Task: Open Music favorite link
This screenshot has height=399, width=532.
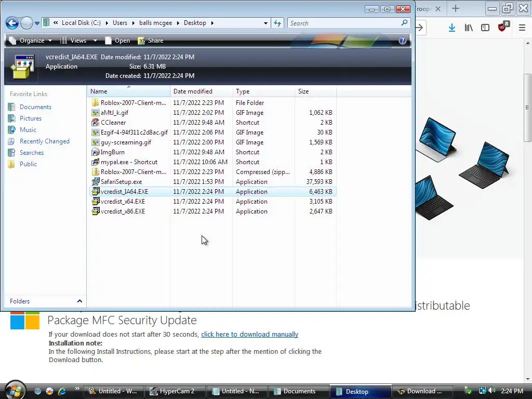Action: tap(28, 129)
